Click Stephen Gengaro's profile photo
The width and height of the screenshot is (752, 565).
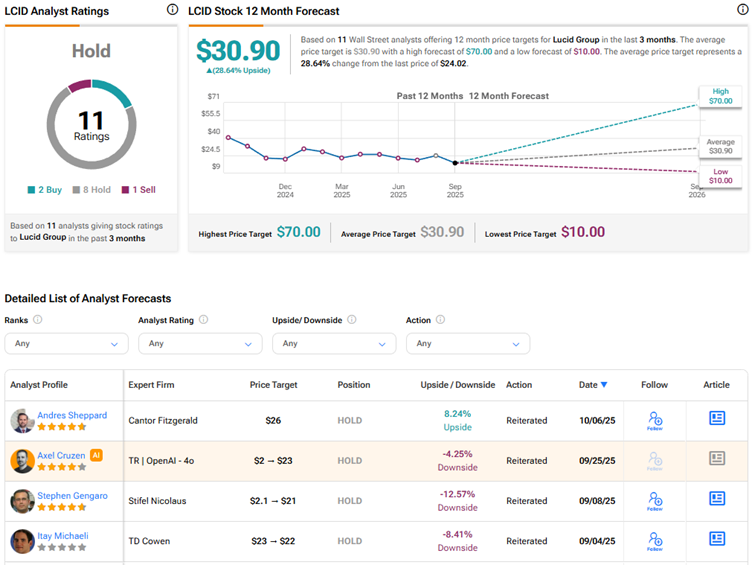coord(22,501)
